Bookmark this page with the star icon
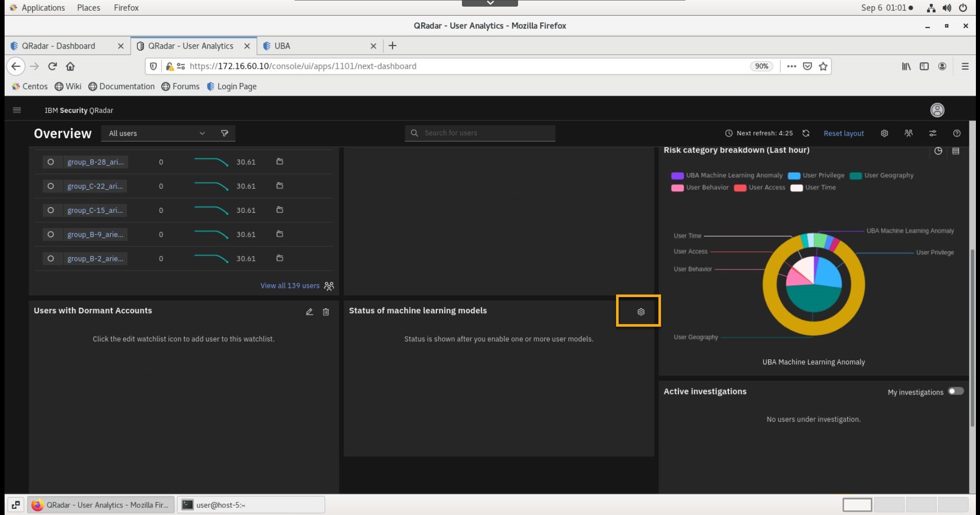The image size is (980, 515). [x=823, y=66]
